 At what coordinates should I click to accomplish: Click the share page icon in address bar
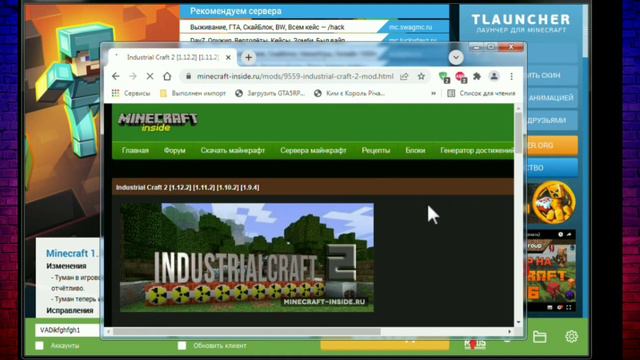point(404,76)
